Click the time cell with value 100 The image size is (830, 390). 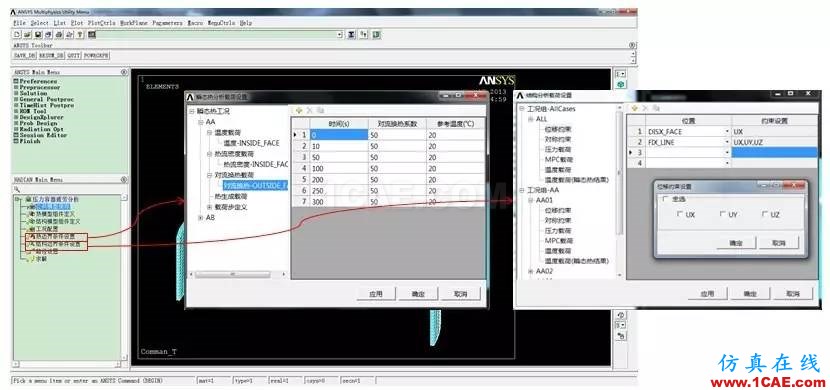339,168
